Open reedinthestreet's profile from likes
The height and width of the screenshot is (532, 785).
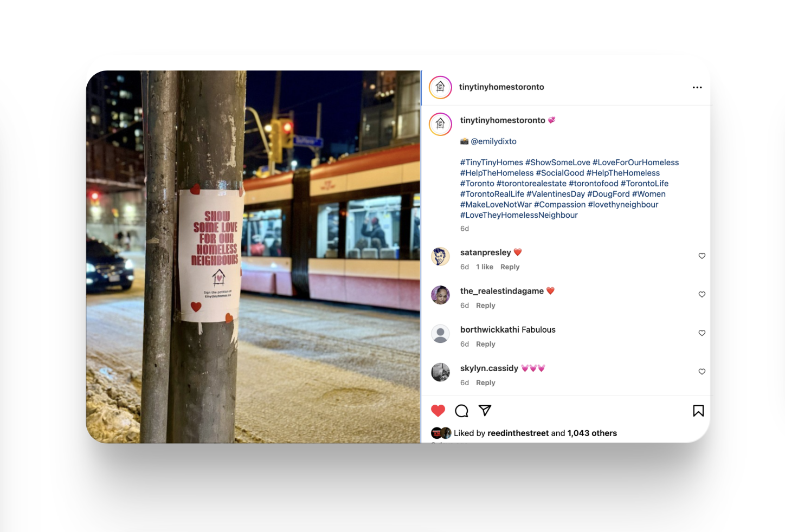518,433
